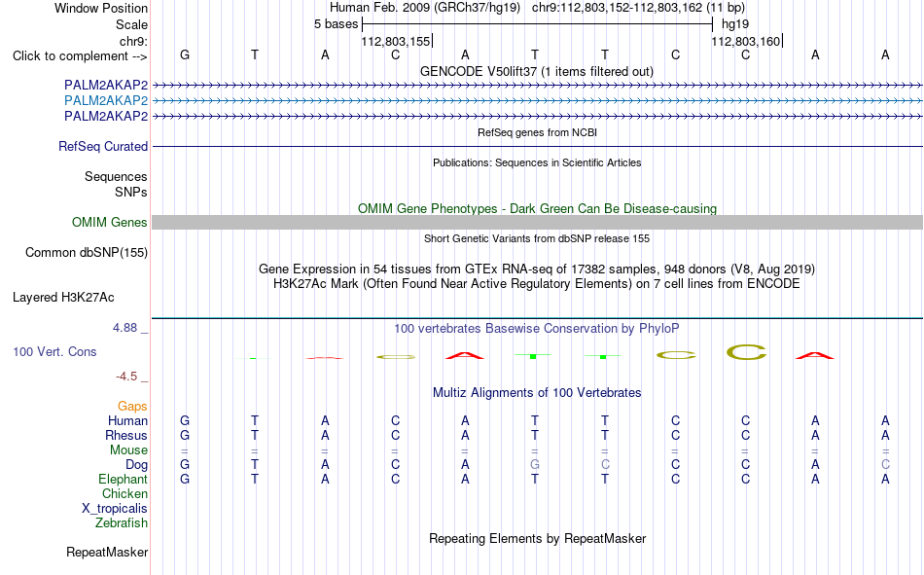This screenshot has height=575, width=924.
Task: Click the chr9:112,803,152-112,803,162 window position text
Action: click(638, 8)
